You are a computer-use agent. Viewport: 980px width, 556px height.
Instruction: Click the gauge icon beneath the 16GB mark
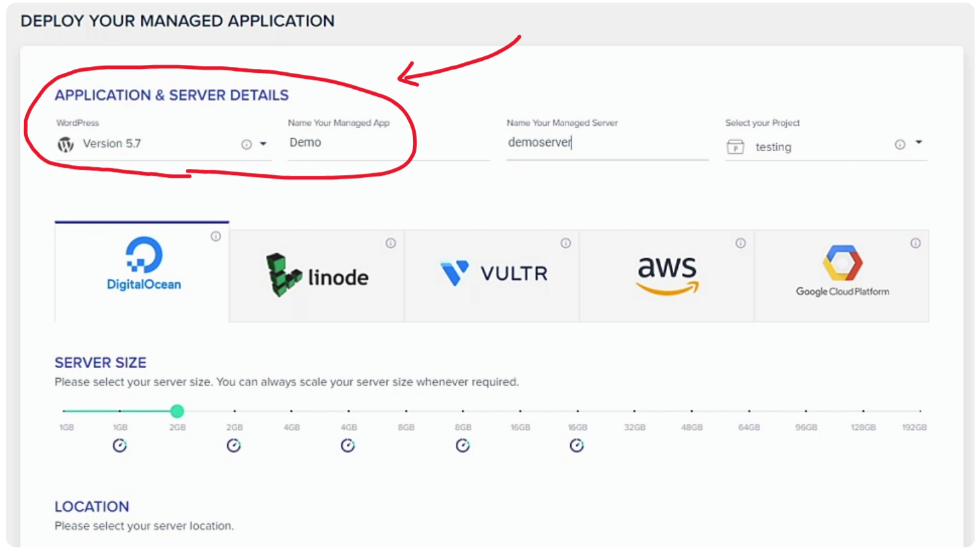[577, 446]
